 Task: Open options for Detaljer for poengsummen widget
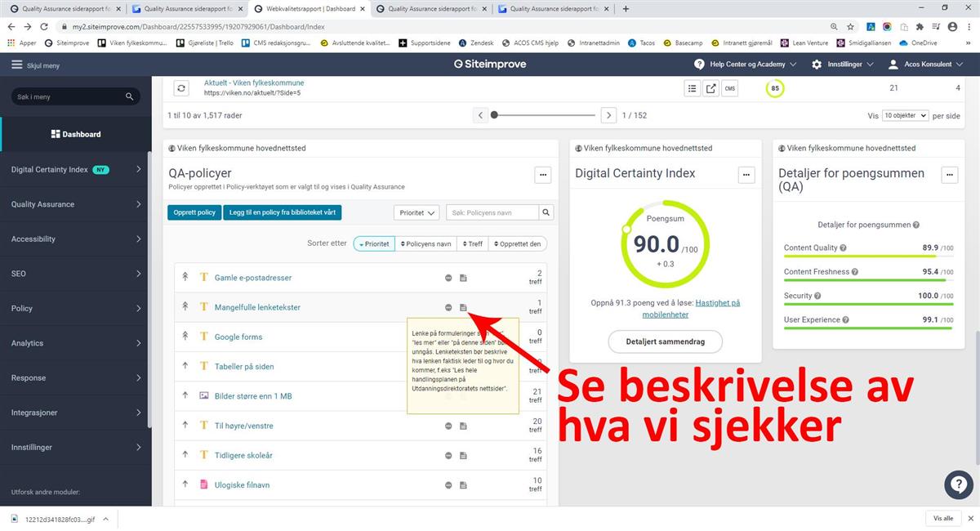click(949, 175)
